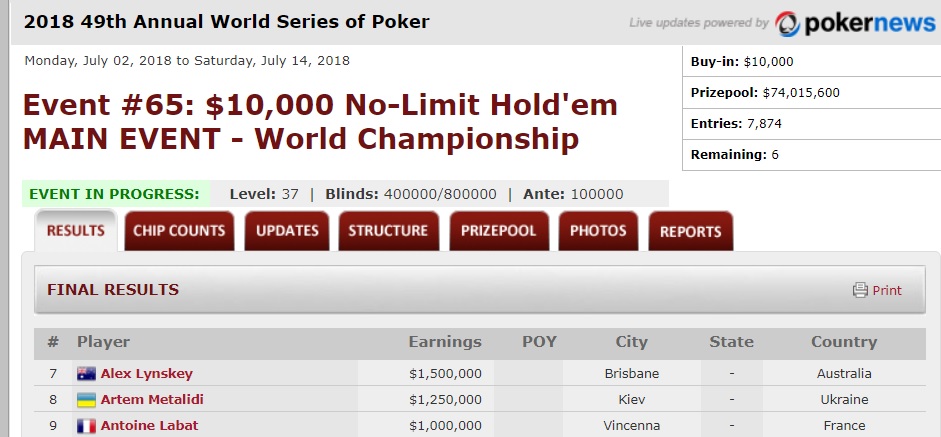Open the Prizepool tab
This screenshot has height=437, width=941.
tap(499, 231)
